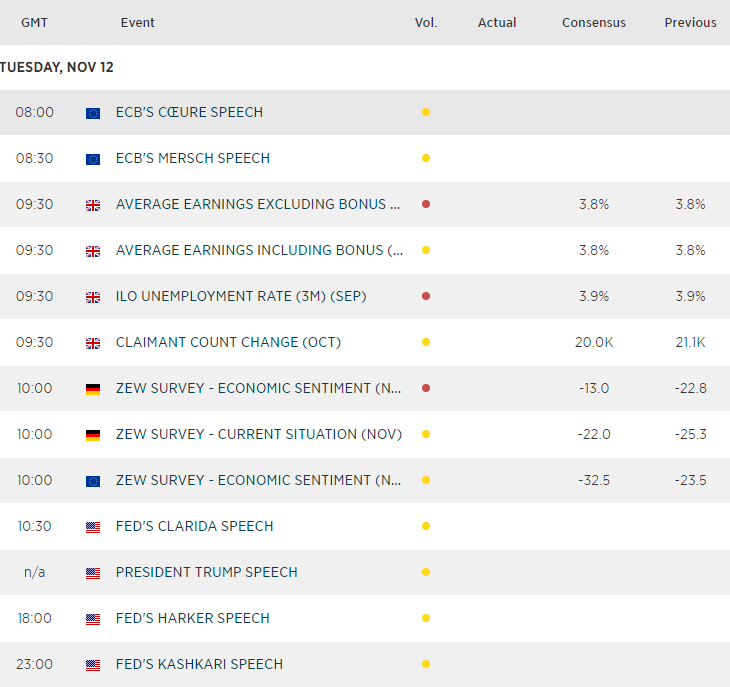Click the Consensus column header
Image resolution: width=730 pixels, height=687 pixels.
coord(593,22)
